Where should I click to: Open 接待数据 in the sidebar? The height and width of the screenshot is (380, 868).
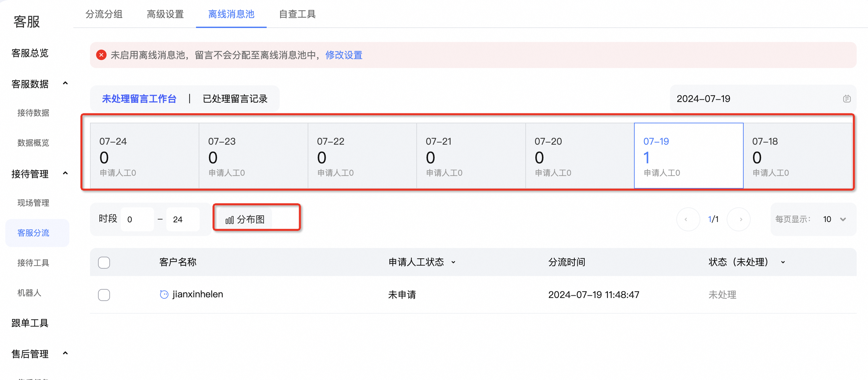(x=33, y=113)
